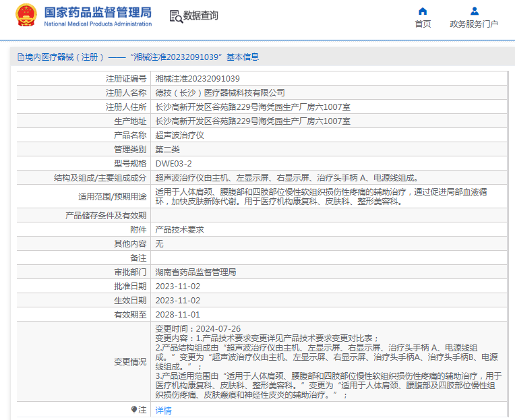Click the 变更情况 row label
Viewport: 515px width, 420px height.
(130, 361)
